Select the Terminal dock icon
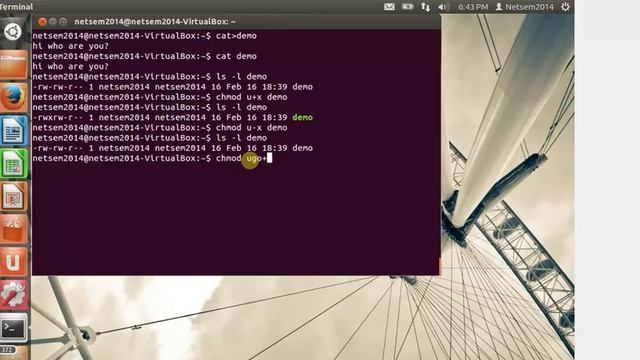Screen dimensions: 640x360 [13, 327]
